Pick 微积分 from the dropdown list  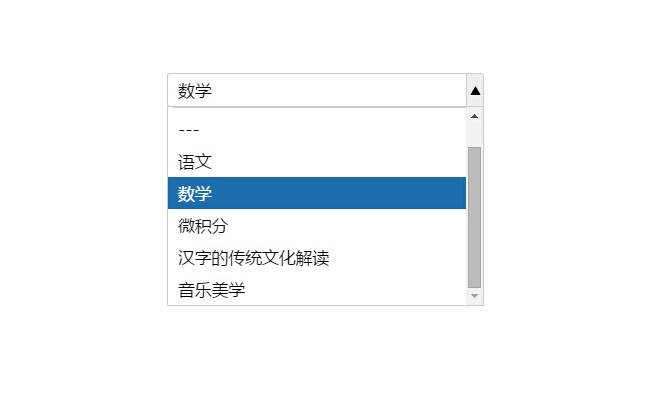pos(317,226)
